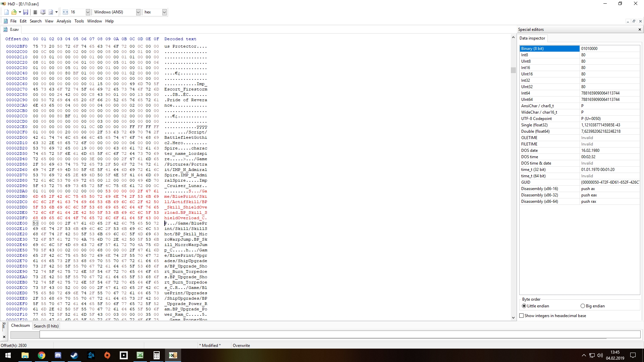Switch to the Search (0 hits) tab
The width and height of the screenshot is (644, 362).
click(46, 326)
